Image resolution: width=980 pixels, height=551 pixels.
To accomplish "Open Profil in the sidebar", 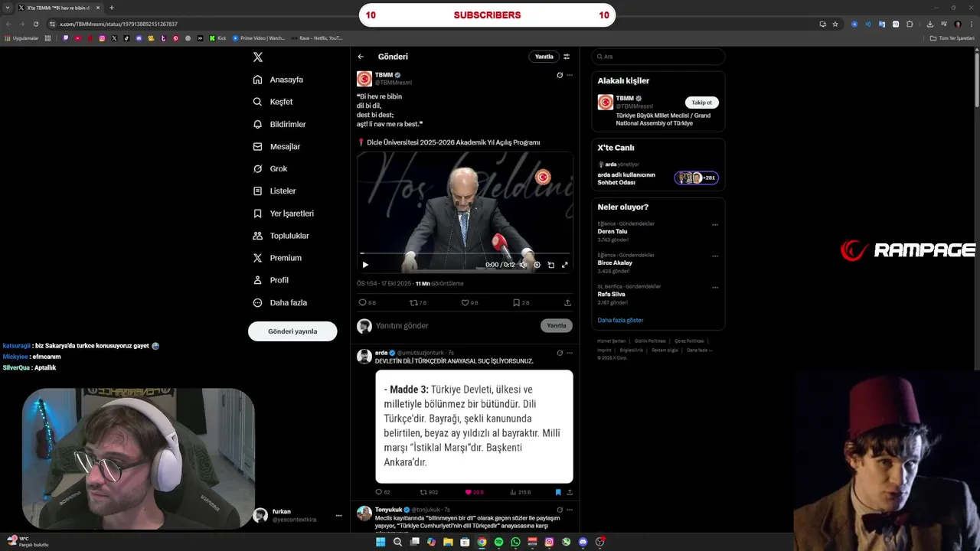I will [271, 280].
